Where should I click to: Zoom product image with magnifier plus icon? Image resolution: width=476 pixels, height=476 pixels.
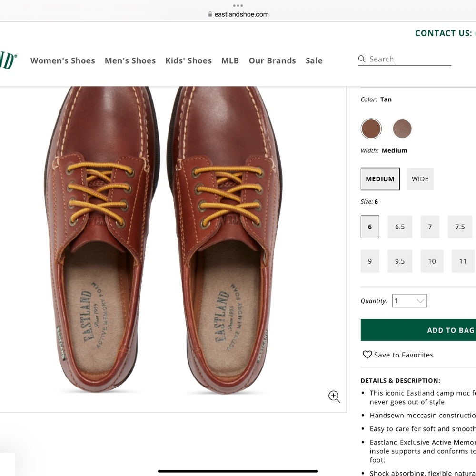click(334, 397)
